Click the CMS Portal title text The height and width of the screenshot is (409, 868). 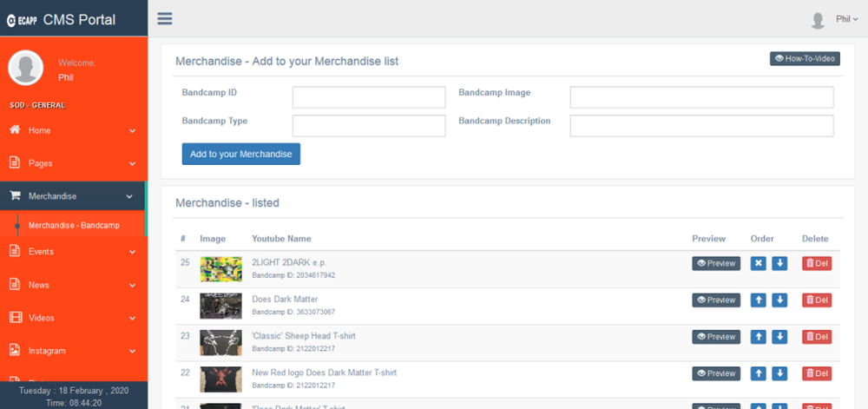tap(79, 20)
